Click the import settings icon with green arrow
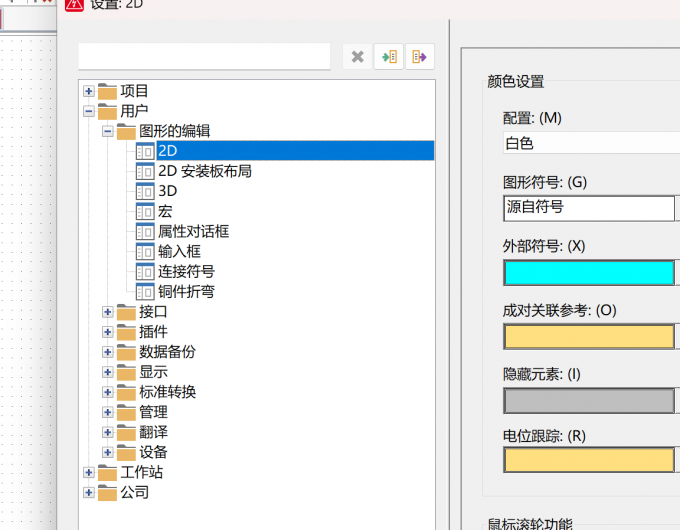The height and width of the screenshot is (530, 680). point(389,56)
